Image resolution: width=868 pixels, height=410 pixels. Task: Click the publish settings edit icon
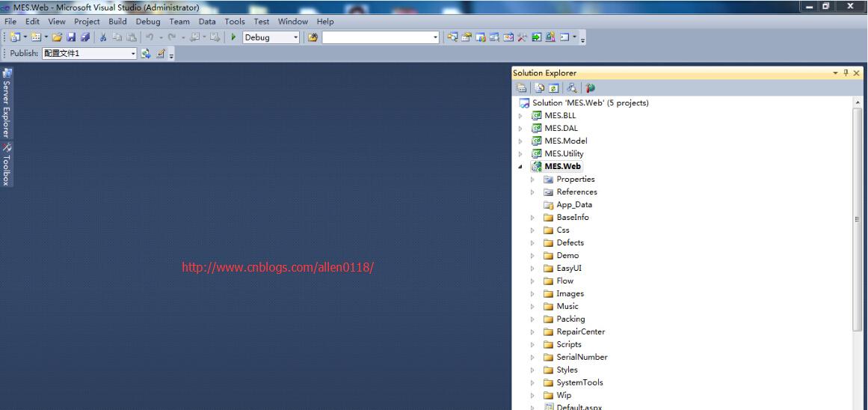pyautogui.click(x=161, y=53)
